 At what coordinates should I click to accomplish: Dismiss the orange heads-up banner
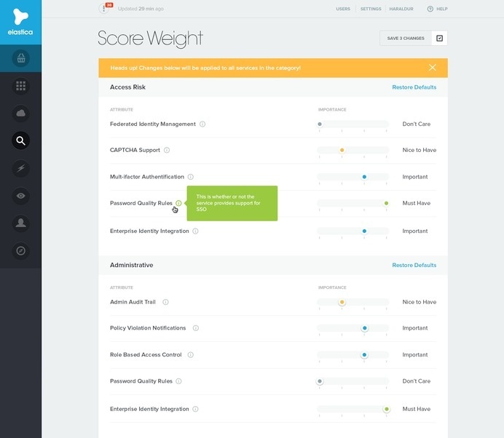click(433, 68)
